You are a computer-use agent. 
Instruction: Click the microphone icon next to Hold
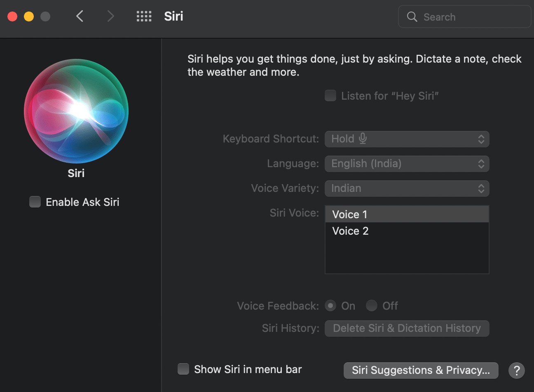[x=362, y=139]
